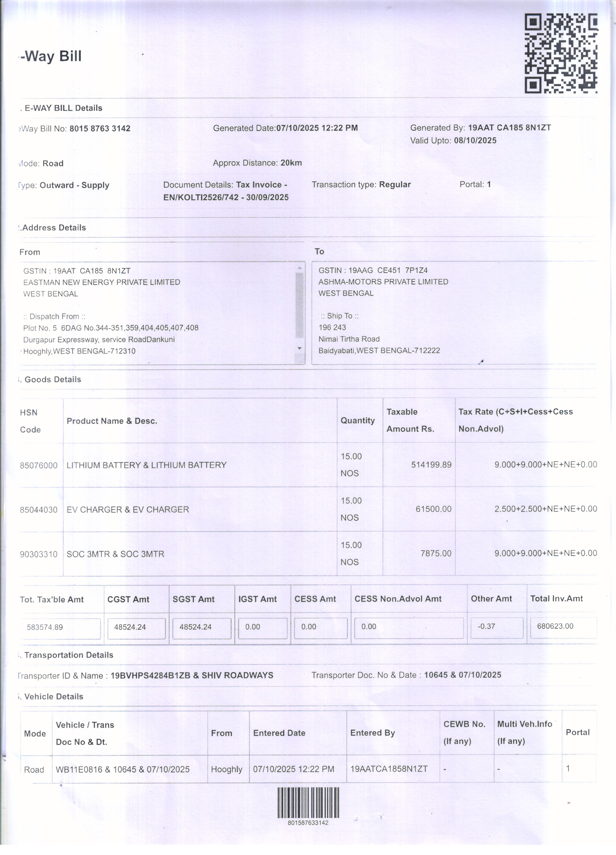
Task: Click the E-Way Bill number 8015 8763 3142
Action: [x=100, y=128]
